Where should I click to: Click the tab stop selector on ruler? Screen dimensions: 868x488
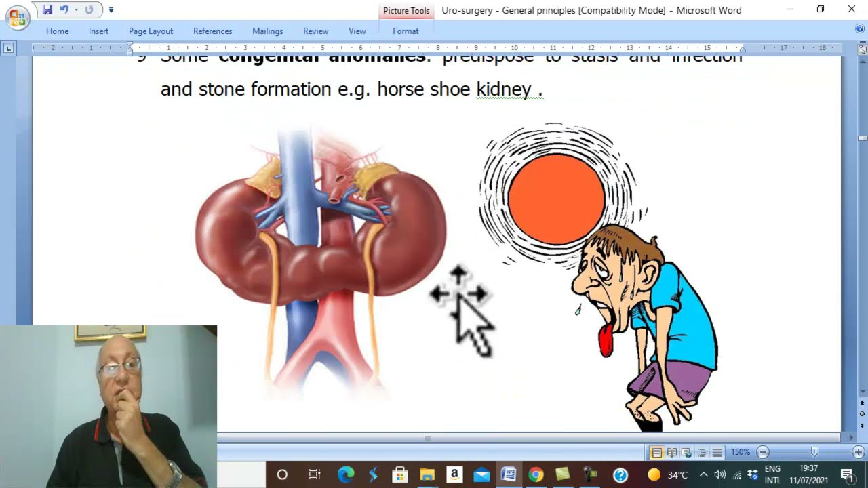(x=8, y=48)
